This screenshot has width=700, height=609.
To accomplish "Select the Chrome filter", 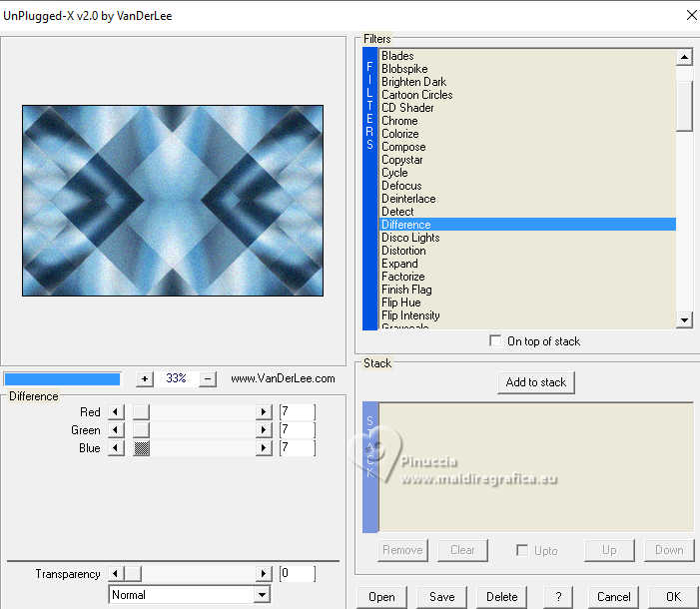I will tap(527, 121).
